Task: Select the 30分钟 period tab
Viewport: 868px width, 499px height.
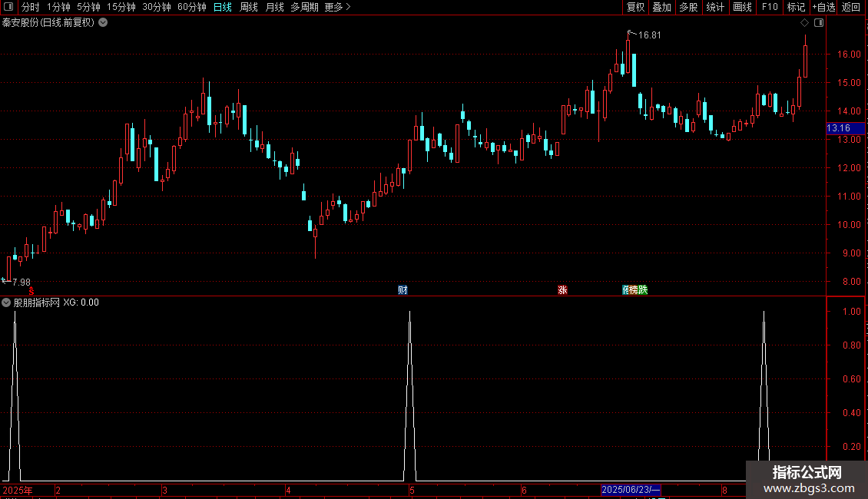Action: tap(157, 7)
